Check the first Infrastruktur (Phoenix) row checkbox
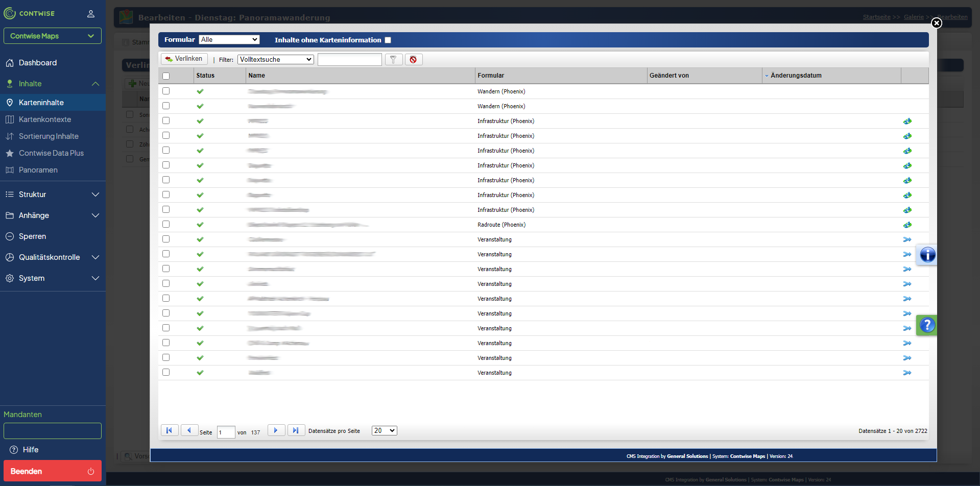This screenshot has height=486, width=980. point(166,120)
